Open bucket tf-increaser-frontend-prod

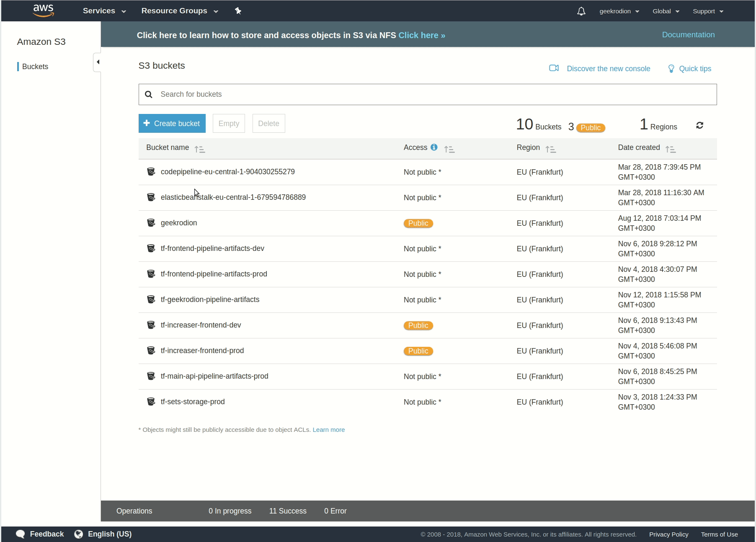coord(202,351)
